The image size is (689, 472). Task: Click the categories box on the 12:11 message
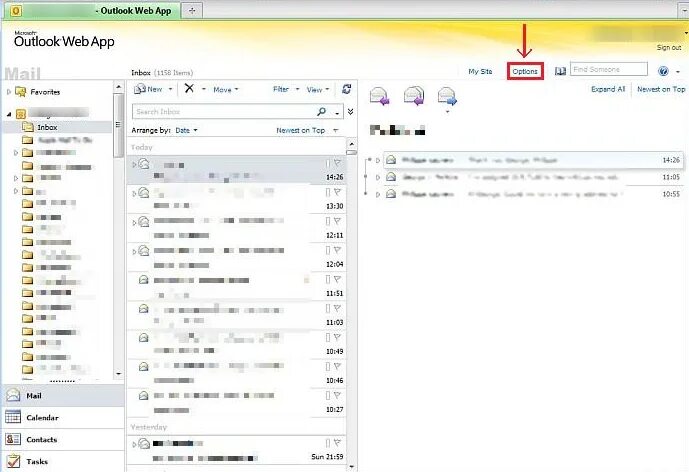[328, 221]
